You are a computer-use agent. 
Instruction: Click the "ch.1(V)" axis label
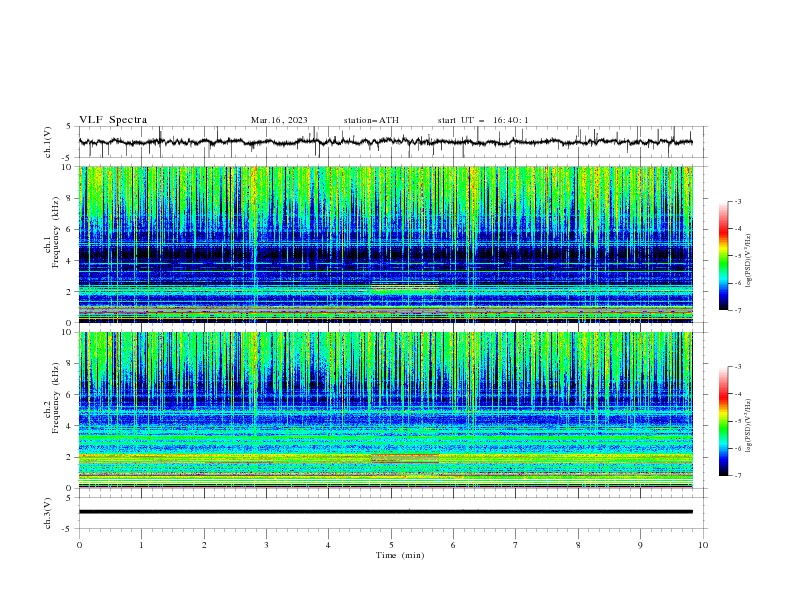pyautogui.click(x=48, y=142)
